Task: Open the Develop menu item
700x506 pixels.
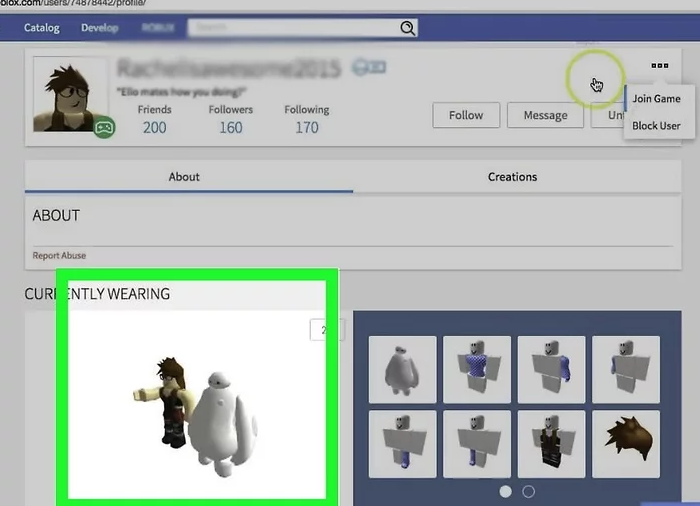Action: pos(100,28)
